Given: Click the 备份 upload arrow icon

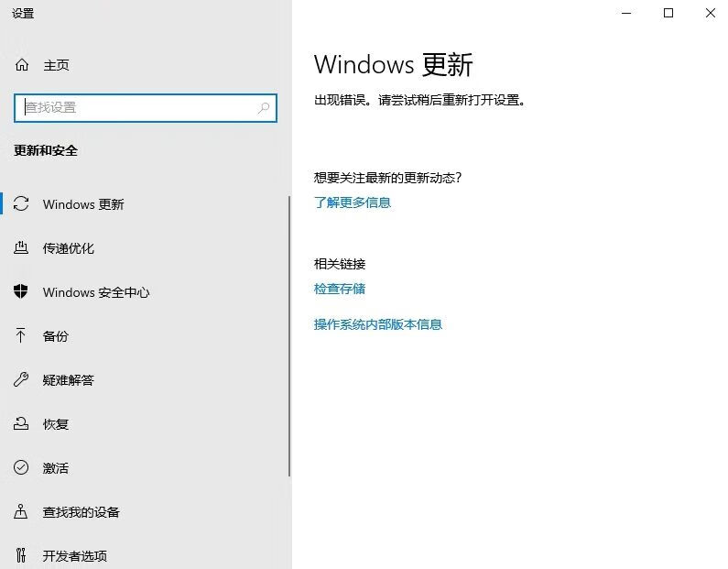Looking at the screenshot, I should (21, 335).
